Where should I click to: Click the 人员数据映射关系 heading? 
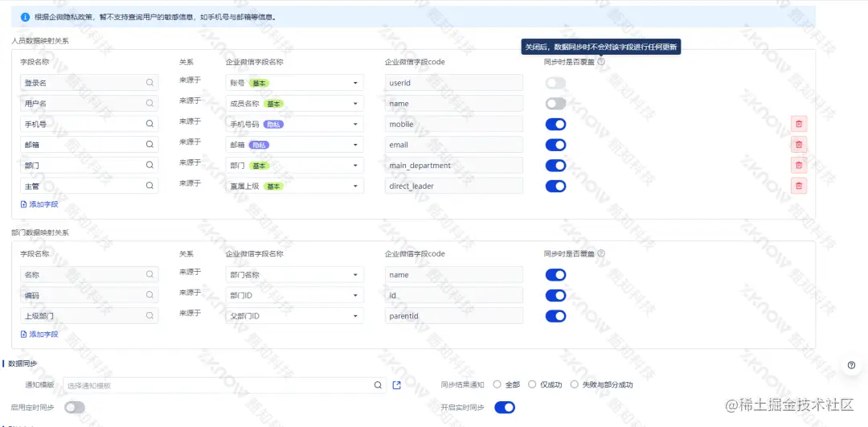pos(40,41)
